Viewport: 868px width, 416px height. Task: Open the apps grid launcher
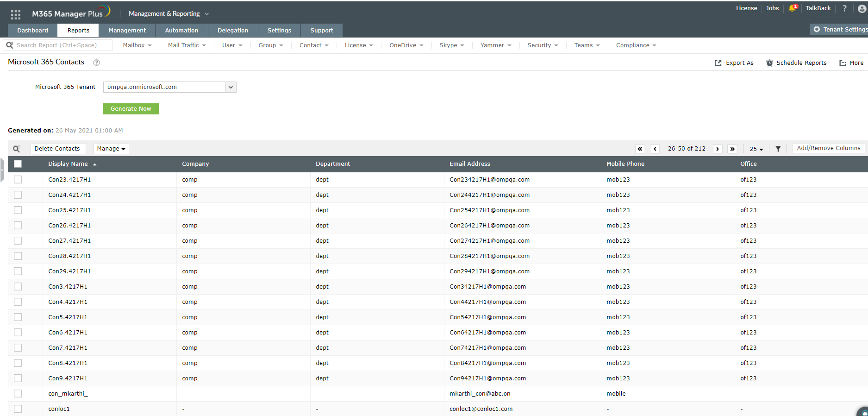(16, 14)
